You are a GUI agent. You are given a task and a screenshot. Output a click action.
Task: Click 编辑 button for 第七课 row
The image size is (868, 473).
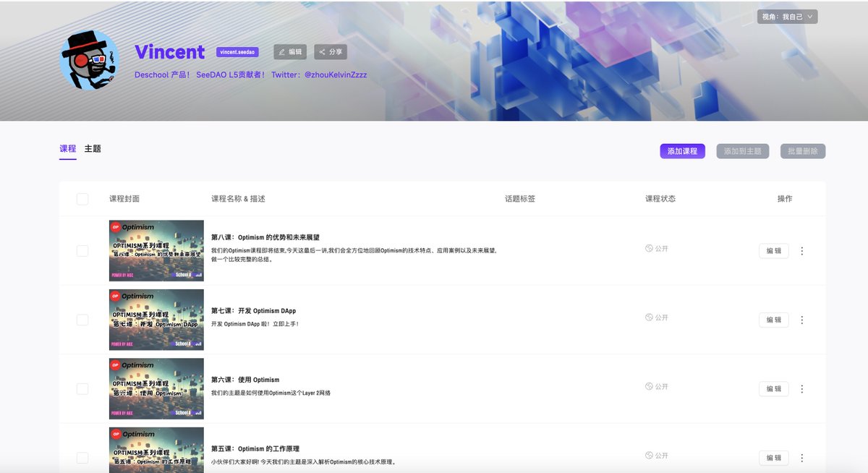tap(774, 320)
